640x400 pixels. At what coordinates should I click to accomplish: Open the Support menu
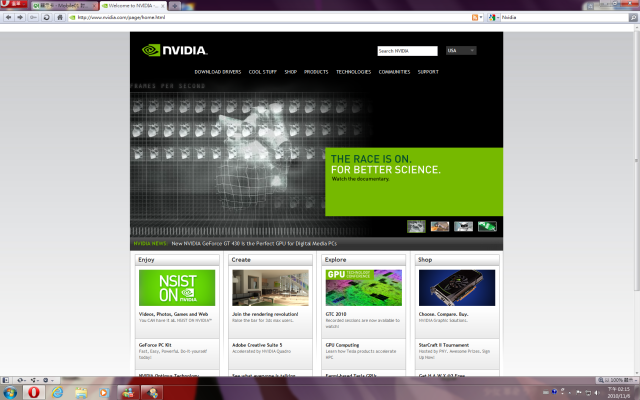pyautogui.click(x=428, y=72)
